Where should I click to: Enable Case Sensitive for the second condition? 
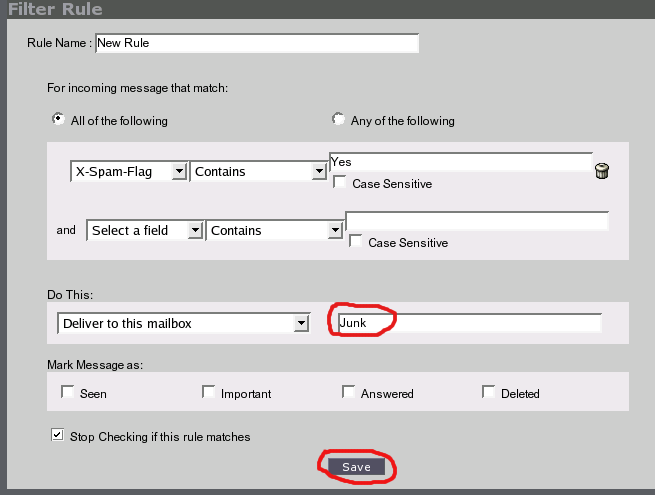(x=355, y=241)
